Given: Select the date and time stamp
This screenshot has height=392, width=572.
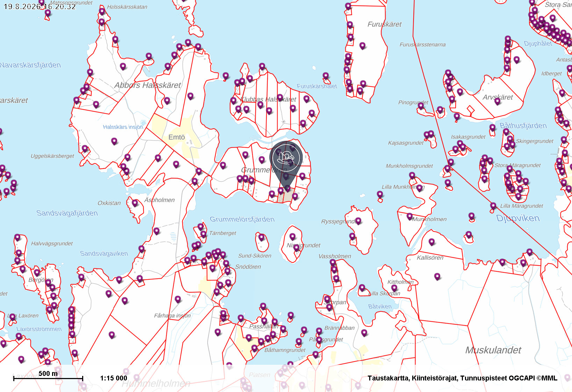Looking at the screenshot, I should 40,7.
